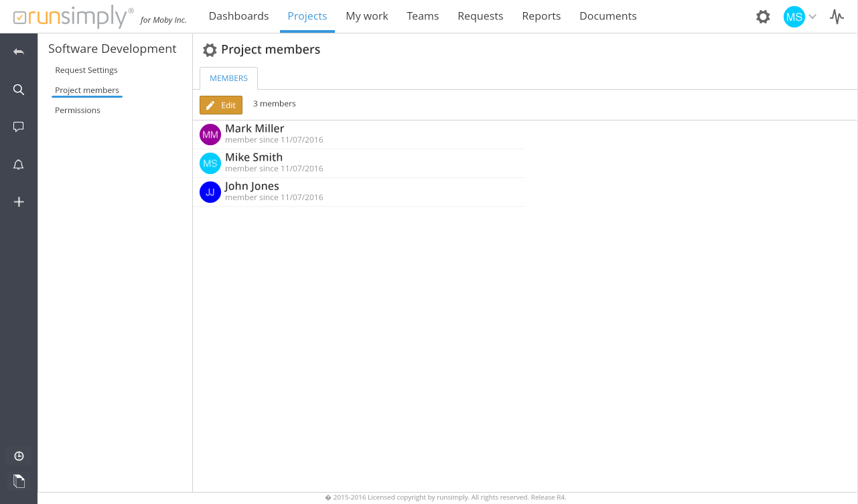Open notifications bell icon

tap(19, 165)
